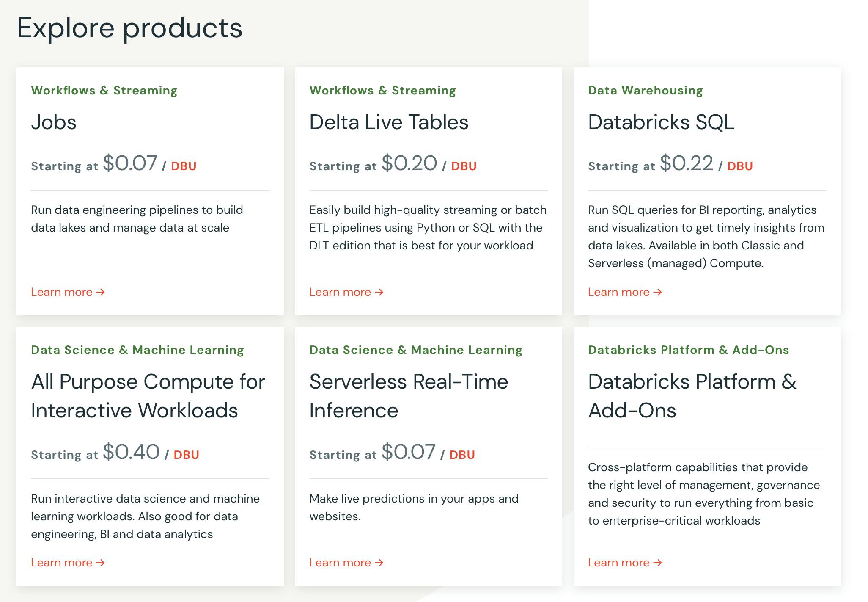
Task: Click the Explore products section heading
Action: 129,28
